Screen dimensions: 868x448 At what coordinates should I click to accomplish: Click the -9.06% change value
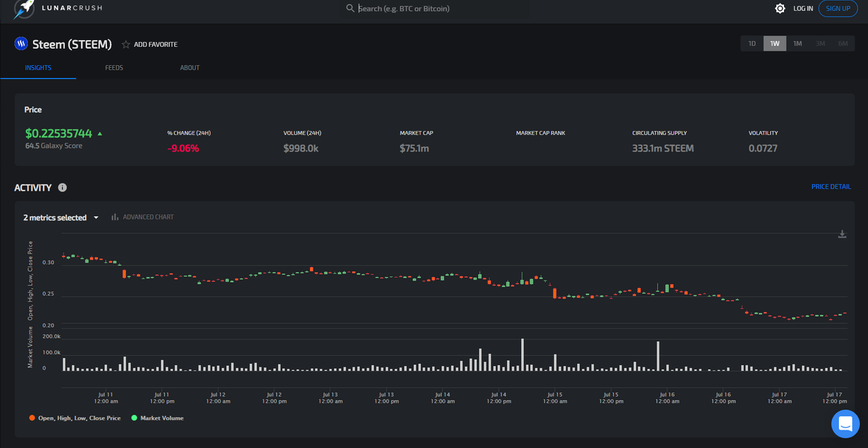pyautogui.click(x=183, y=148)
